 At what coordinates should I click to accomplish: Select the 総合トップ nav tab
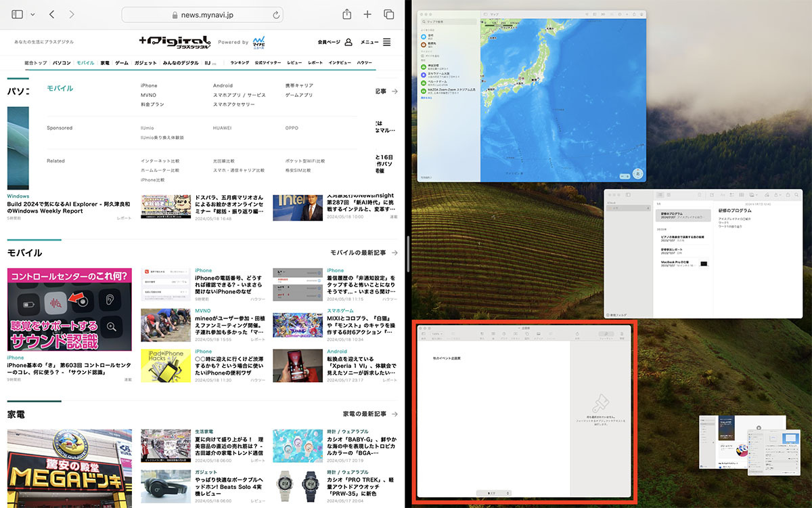click(36, 62)
